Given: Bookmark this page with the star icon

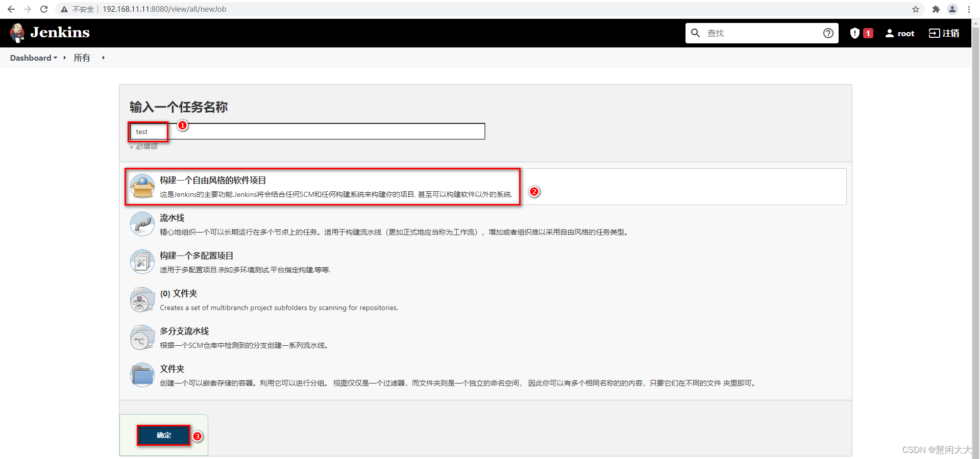Looking at the screenshot, I should [x=916, y=9].
